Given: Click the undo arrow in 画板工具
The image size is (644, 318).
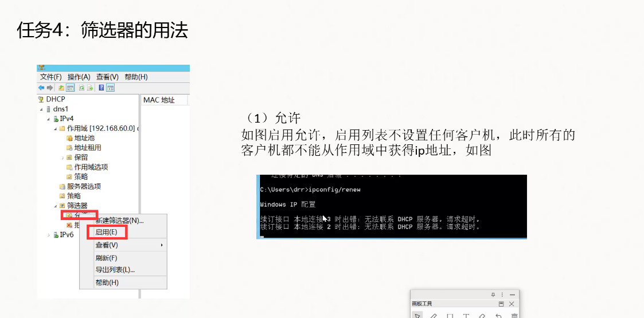Looking at the screenshot, I should [498, 316].
